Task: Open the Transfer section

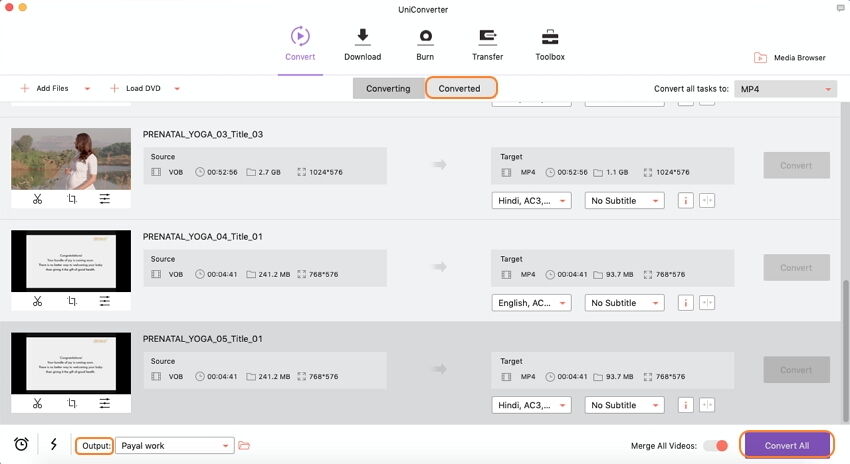Action: coord(487,44)
